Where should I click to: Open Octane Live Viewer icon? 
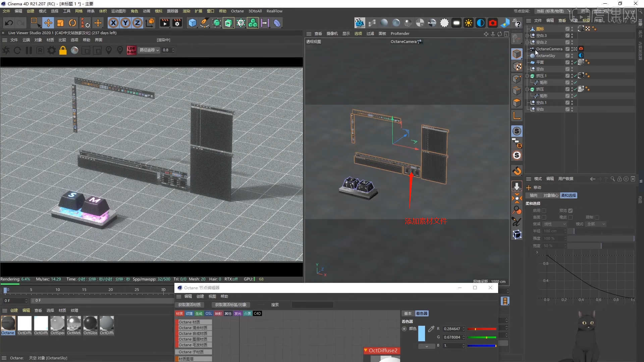[x=360, y=23]
